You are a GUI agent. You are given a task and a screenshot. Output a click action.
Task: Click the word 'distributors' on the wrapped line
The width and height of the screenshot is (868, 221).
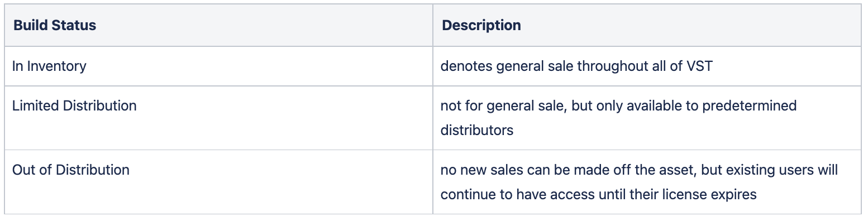click(476, 130)
